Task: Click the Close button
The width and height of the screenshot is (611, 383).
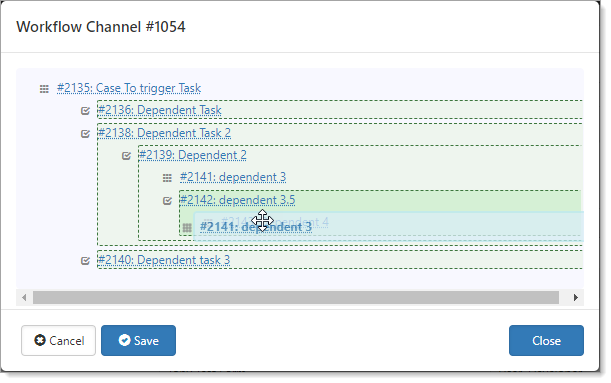Action: [546, 341]
